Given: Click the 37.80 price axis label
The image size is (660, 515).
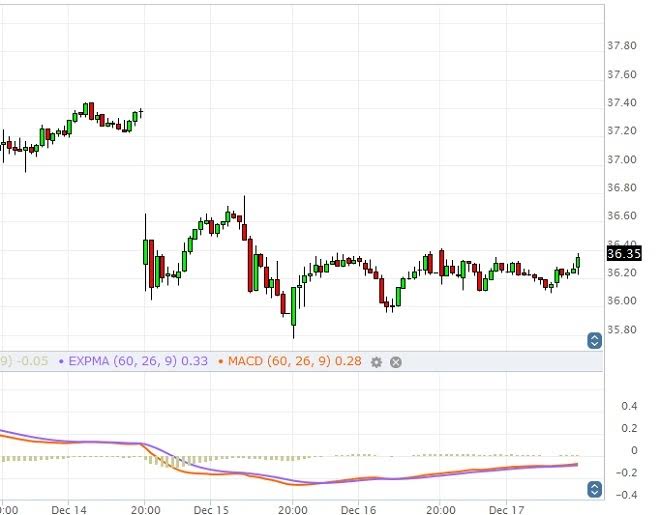Looking at the screenshot, I should 622,45.
